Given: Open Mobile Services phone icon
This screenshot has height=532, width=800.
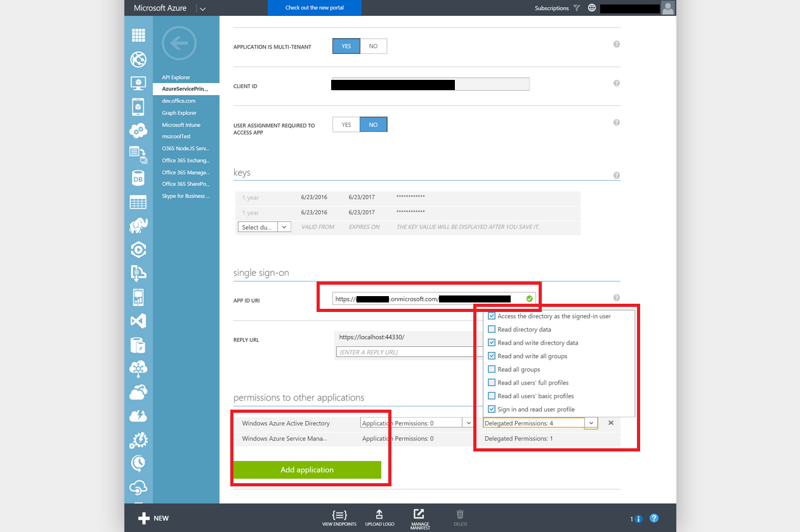Looking at the screenshot, I should click(x=138, y=107).
